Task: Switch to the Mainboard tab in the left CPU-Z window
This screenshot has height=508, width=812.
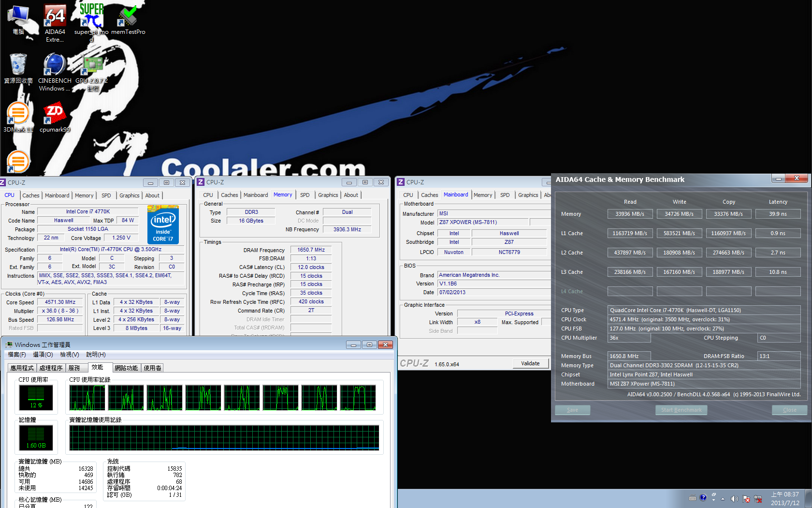Action: coord(57,195)
